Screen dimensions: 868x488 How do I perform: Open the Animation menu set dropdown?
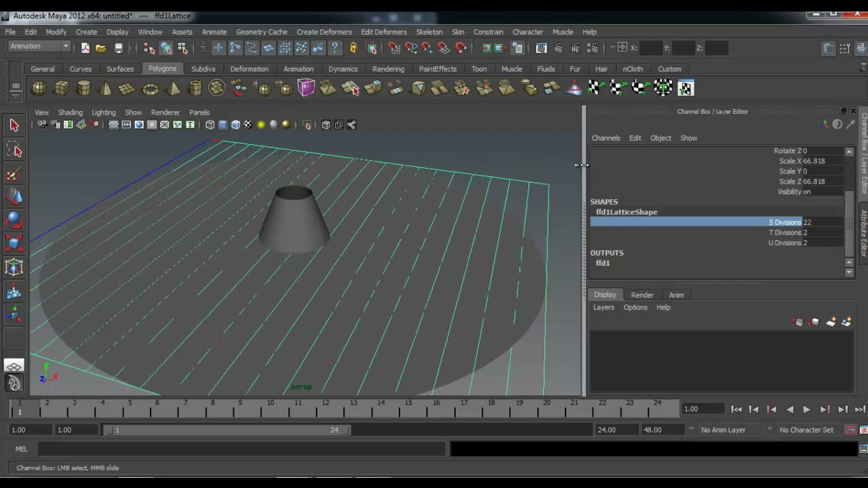[x=39, y=46]
